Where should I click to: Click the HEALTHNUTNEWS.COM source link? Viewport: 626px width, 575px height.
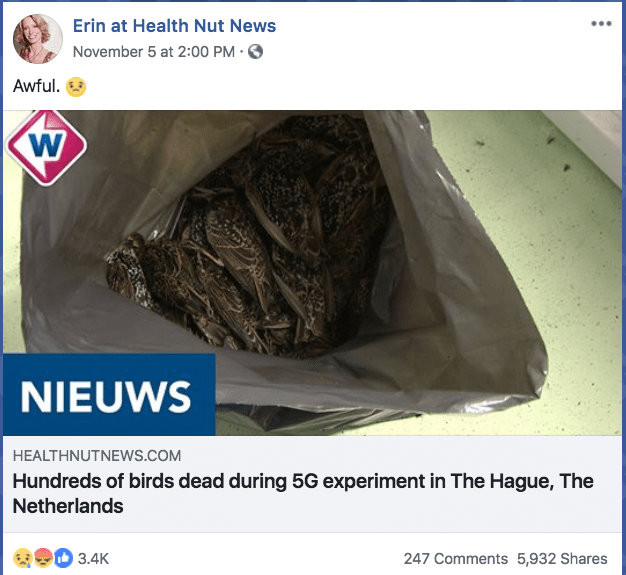[97, 456]
